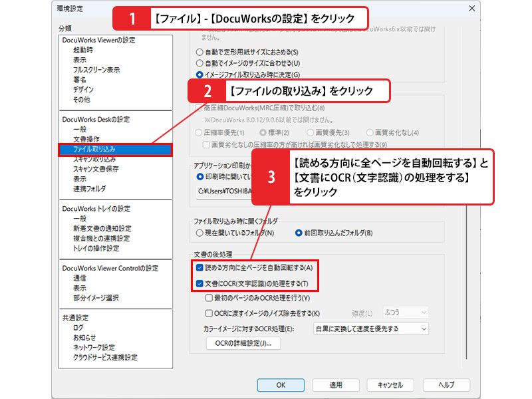The image size is (532, 399).
Task: Close the 環境設定 dialog
Action: (x=472, y=9)
